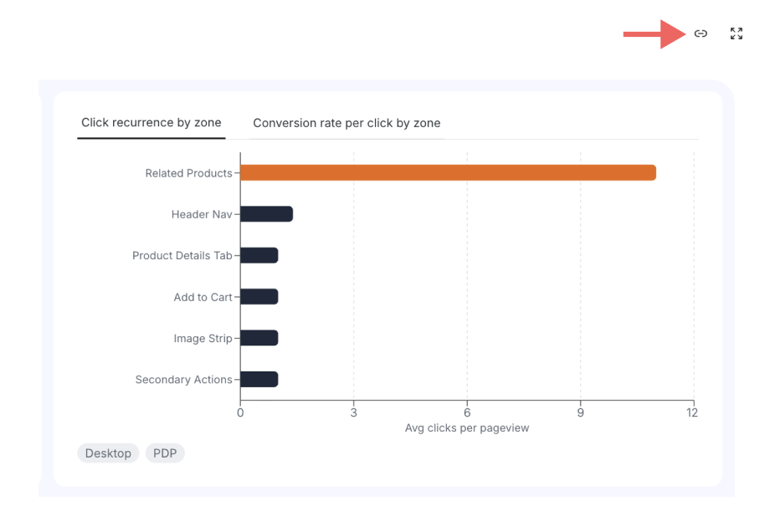Click the Avg clicks per pageview title

467,428
